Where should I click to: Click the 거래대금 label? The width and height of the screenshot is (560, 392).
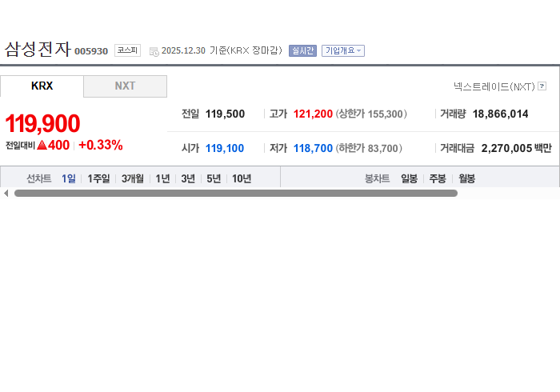(x=457, y=148)
